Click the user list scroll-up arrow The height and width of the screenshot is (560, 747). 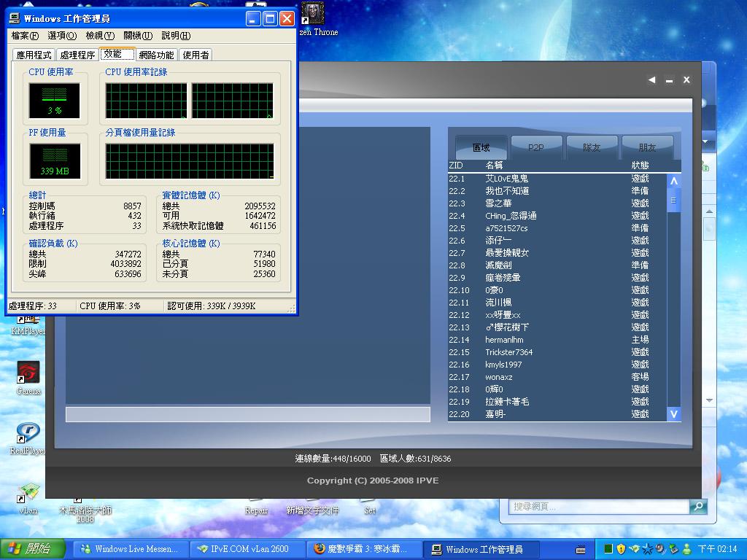click(x=673, y=181)
